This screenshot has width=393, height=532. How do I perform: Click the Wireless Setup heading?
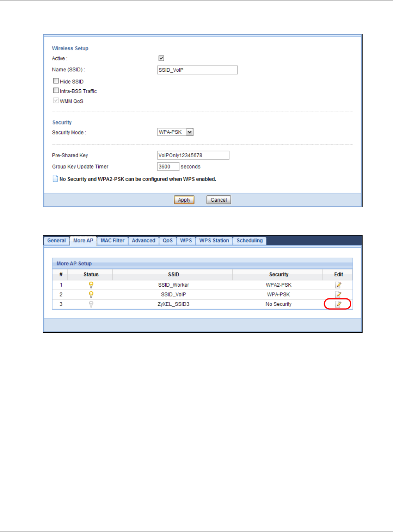click(70, 48)
